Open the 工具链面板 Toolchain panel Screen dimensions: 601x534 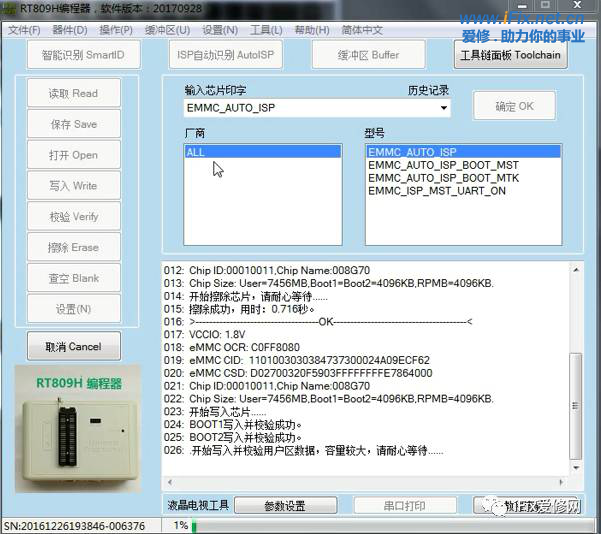pyautogui.click(x=511, y=55)
